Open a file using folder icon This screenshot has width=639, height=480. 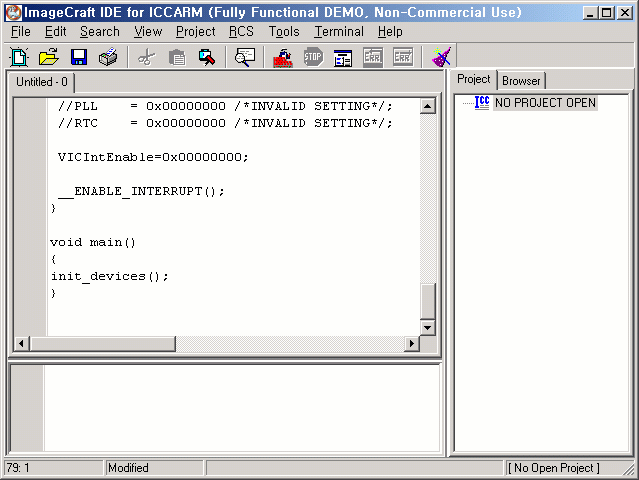tap(49, 57)
